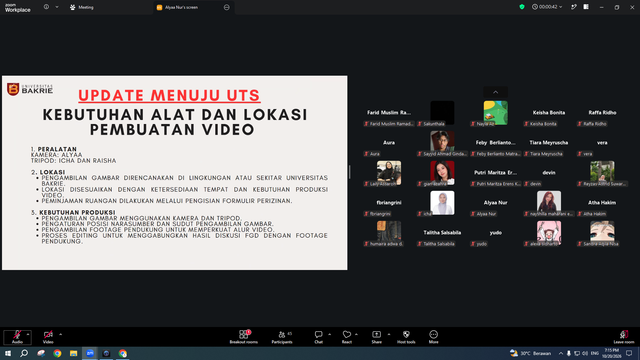Expand the Share options arrow
Screen dimensions: 640x360
tap(389, 334)
